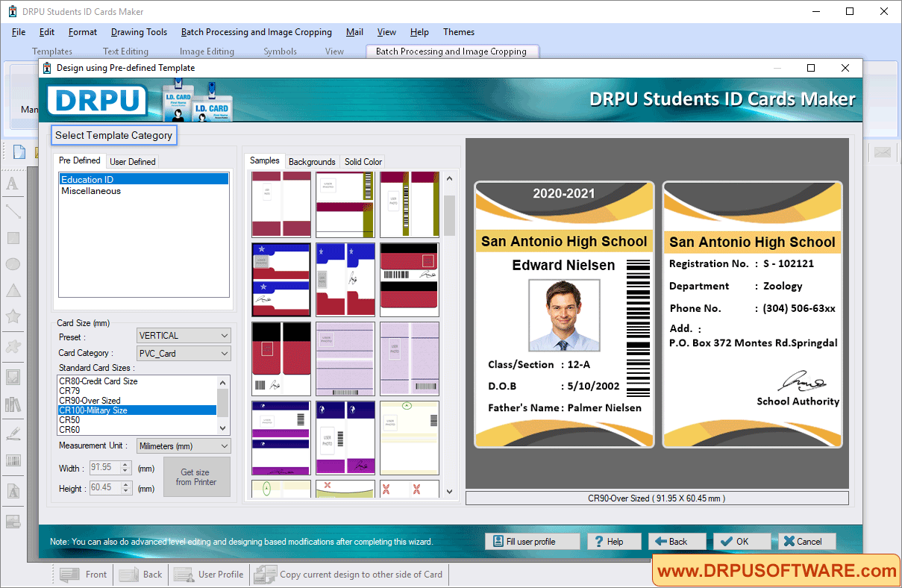The width and height of the screenshot is (902, 588).
Task: Open the Image Library books icon
Action: [x=13, y=404]
